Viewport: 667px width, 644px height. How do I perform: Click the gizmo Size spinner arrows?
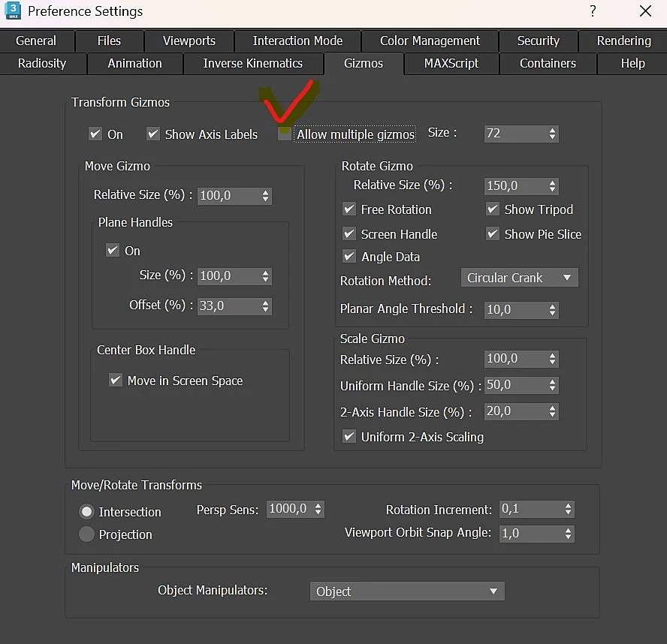(552, 134)
